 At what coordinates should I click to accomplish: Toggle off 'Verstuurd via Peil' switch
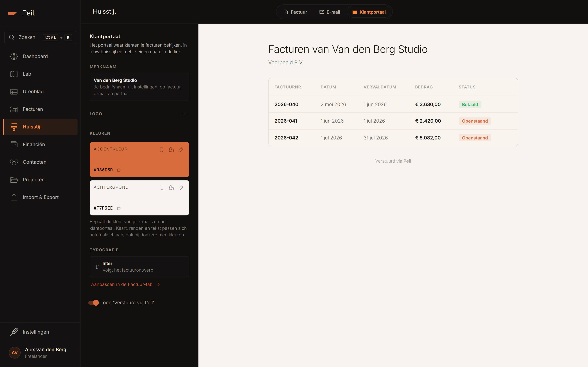(x=94, y=303)
